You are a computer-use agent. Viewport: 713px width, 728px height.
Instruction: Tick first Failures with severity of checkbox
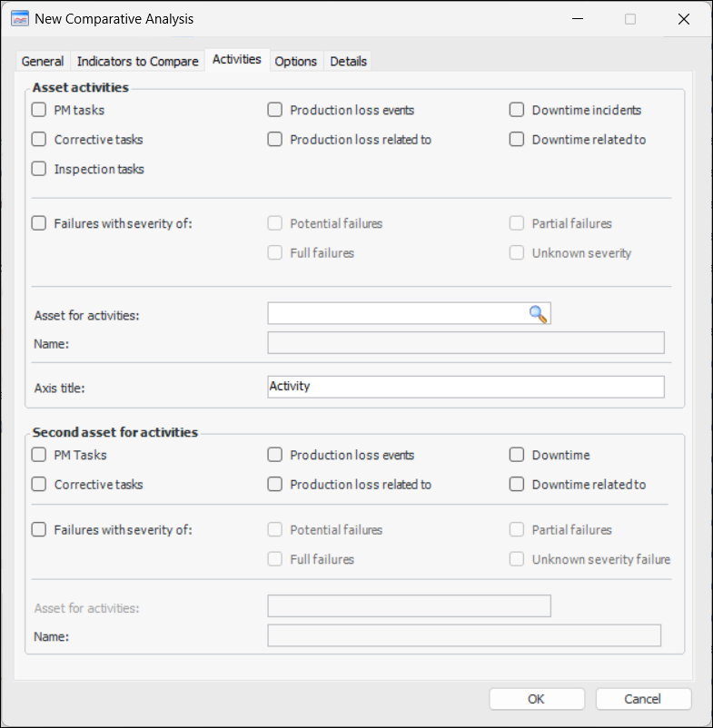pos(39,223)
